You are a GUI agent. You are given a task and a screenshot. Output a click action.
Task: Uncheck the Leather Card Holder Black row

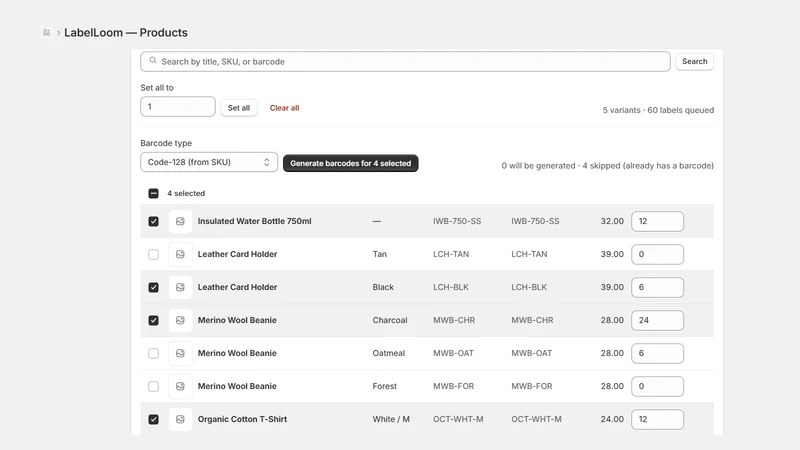pyautogui.click(x=154, y=287)
